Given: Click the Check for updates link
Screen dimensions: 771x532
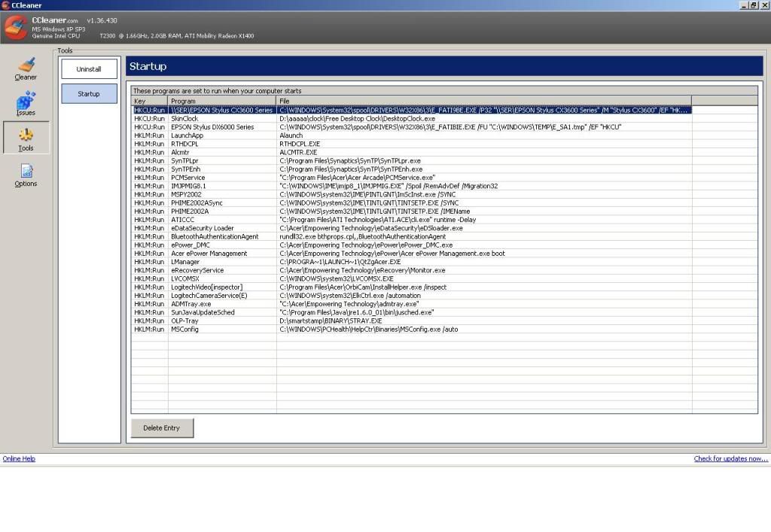Looking at the screenshot, I should coord(730,459).
